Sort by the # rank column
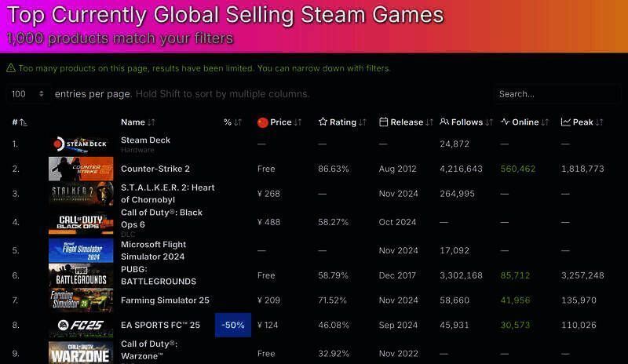 (20, 122)
